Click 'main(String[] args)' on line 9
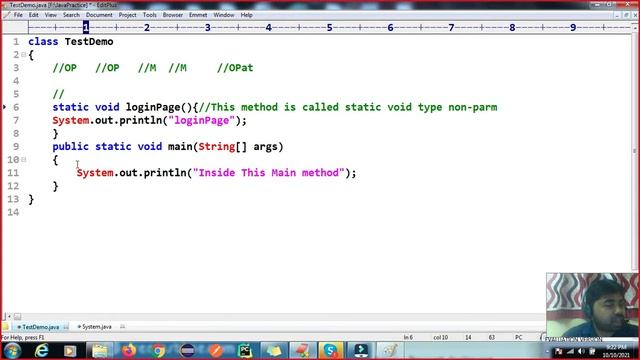 click(x=225, y=147)
